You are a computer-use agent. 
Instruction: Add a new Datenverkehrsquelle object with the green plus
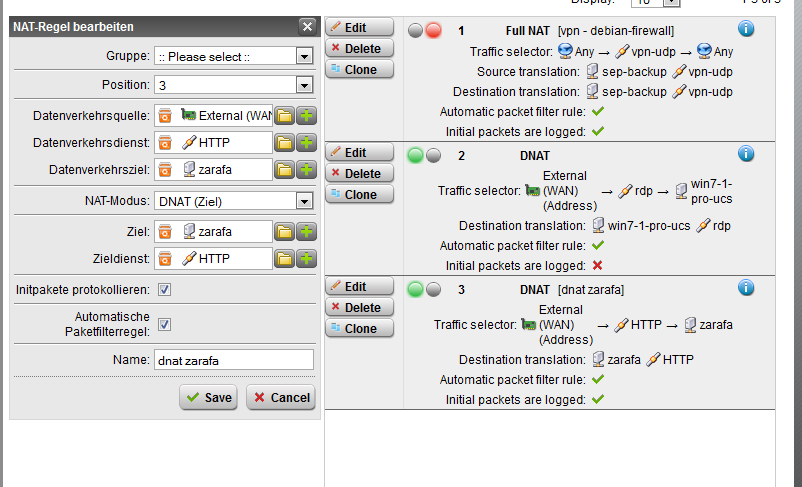coord(306,116)
